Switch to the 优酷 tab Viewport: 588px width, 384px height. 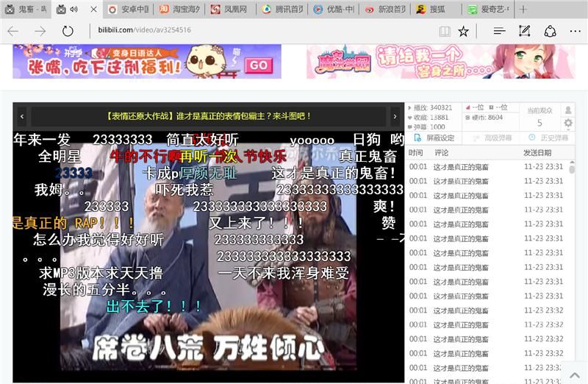[x=334, y=10]
